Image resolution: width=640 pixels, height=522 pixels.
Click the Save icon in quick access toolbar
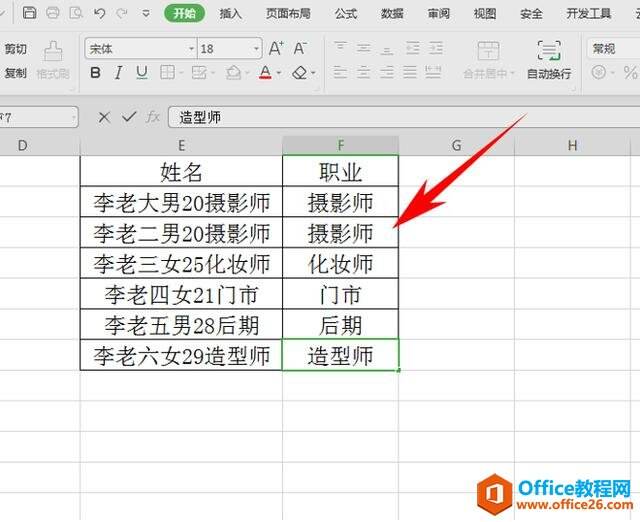(29, 13)
